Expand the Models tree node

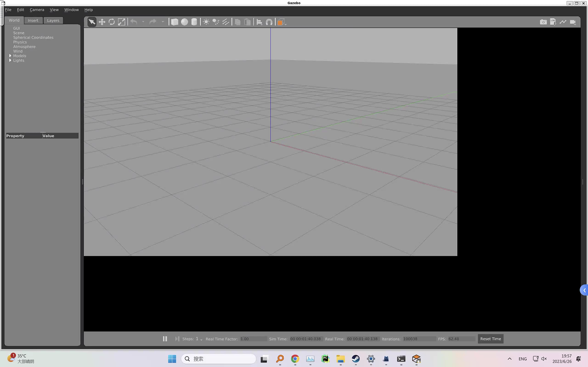click(x=10, y=56)
